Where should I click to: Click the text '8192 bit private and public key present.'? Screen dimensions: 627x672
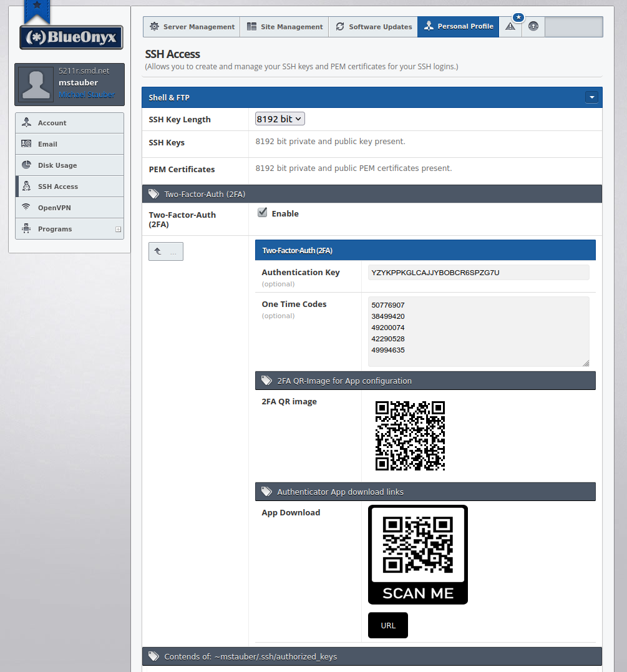pos(331,142)
